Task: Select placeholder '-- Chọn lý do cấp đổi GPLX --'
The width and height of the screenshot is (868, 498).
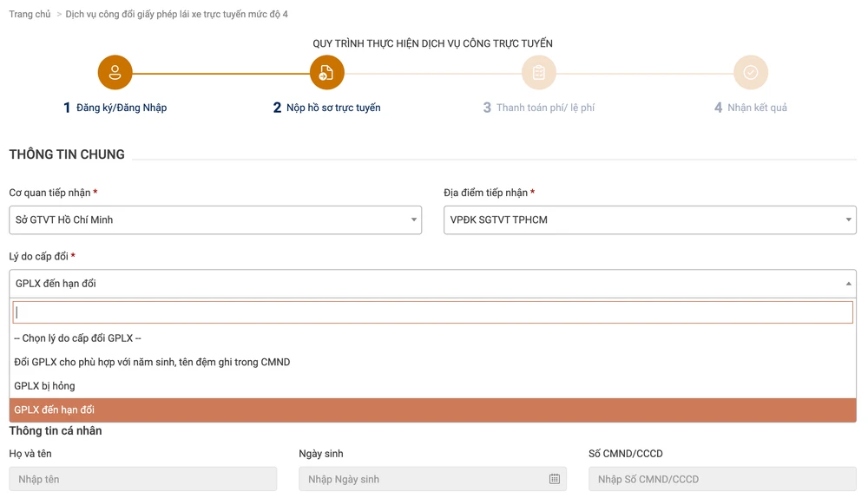Action: pos(77,338)
